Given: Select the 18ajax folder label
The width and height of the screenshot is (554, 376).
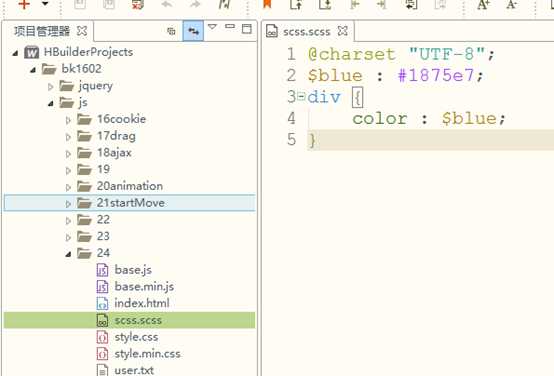Looking at the screenshot, I should [x=114, y=153].
